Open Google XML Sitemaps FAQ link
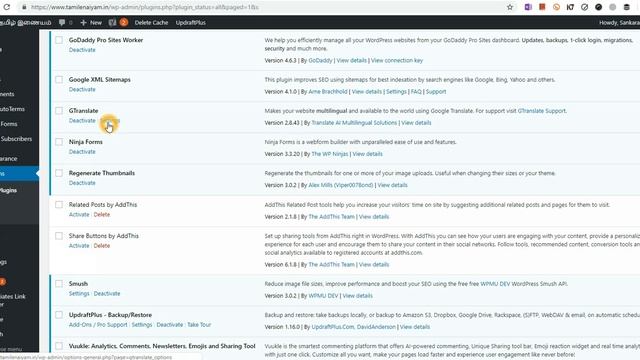640x360 pixels. 416,91
